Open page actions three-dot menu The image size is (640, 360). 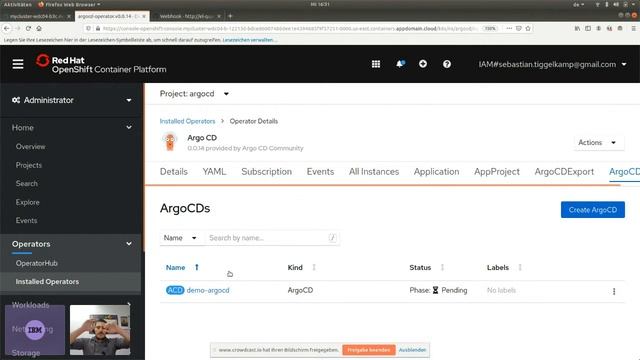pyautogui.click(x=509, y=28)
